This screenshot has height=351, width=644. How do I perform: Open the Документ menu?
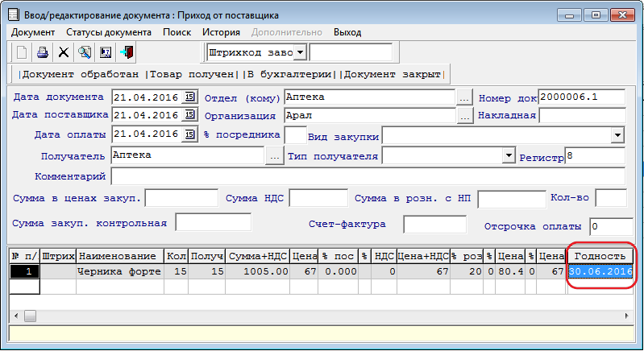click(x=33, y=32)
